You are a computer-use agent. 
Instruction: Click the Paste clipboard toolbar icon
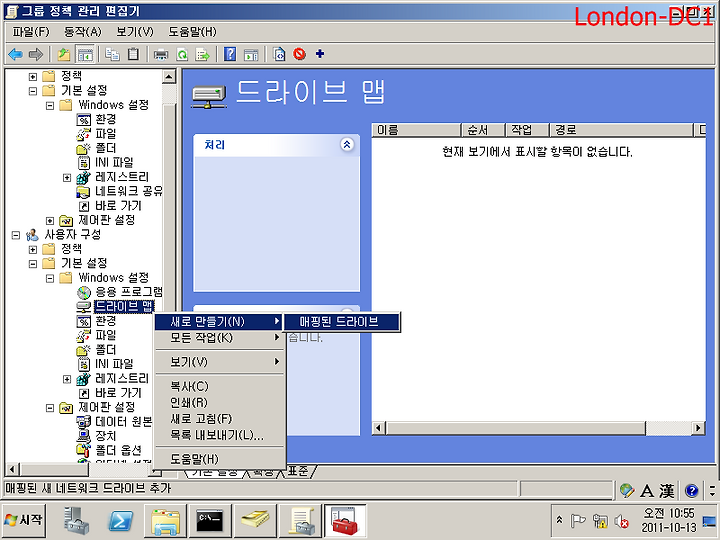[133, 55]
